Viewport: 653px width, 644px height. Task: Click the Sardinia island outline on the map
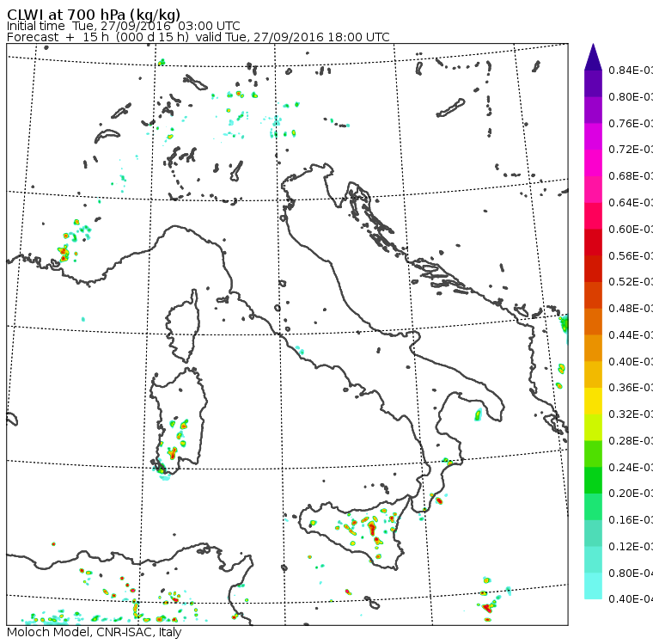coord(179,421)
